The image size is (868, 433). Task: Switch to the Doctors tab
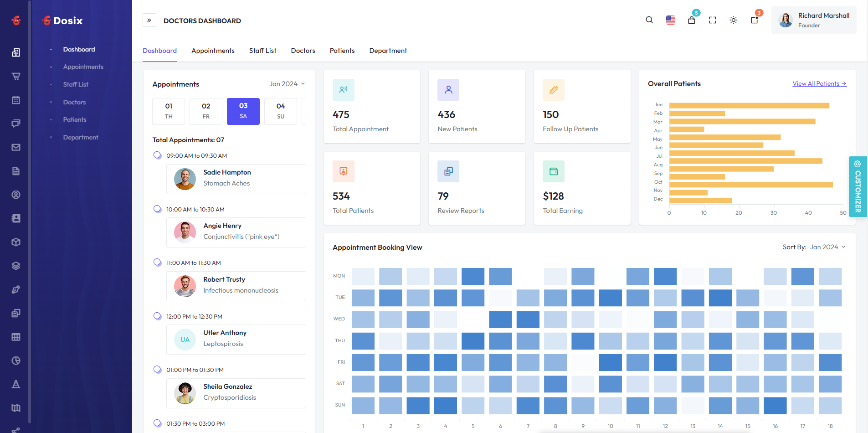[303, 51]
